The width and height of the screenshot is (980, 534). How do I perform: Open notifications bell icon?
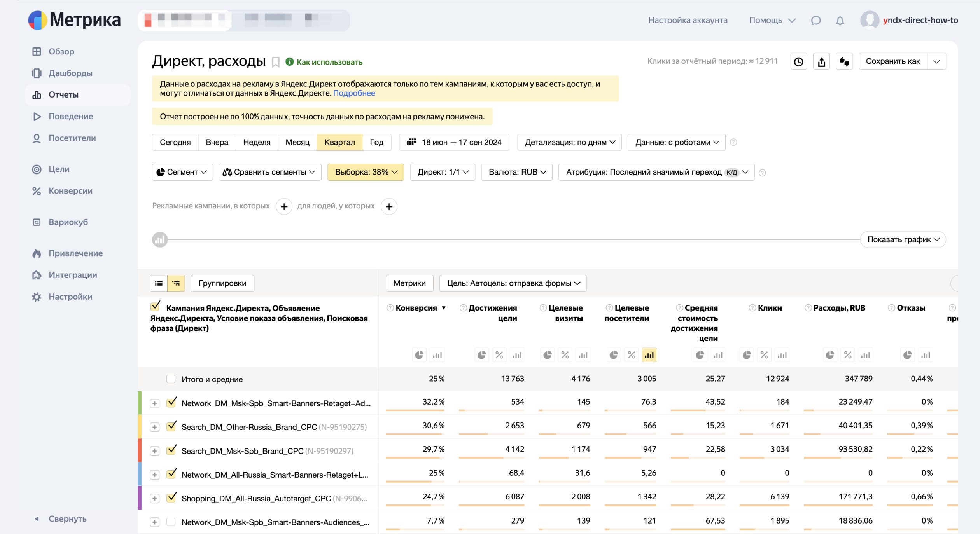(x=840, y=20)
